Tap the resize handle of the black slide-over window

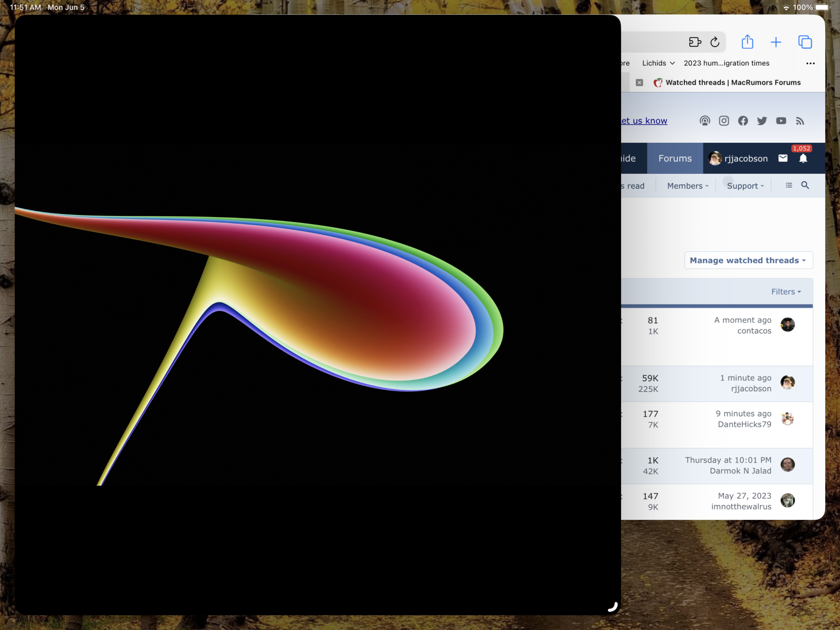click(613, 607)
